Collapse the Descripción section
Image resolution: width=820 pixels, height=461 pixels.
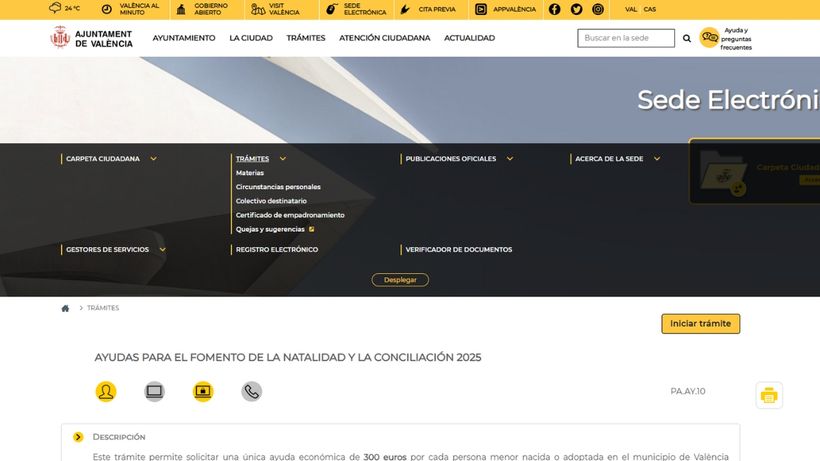(78, 437)
